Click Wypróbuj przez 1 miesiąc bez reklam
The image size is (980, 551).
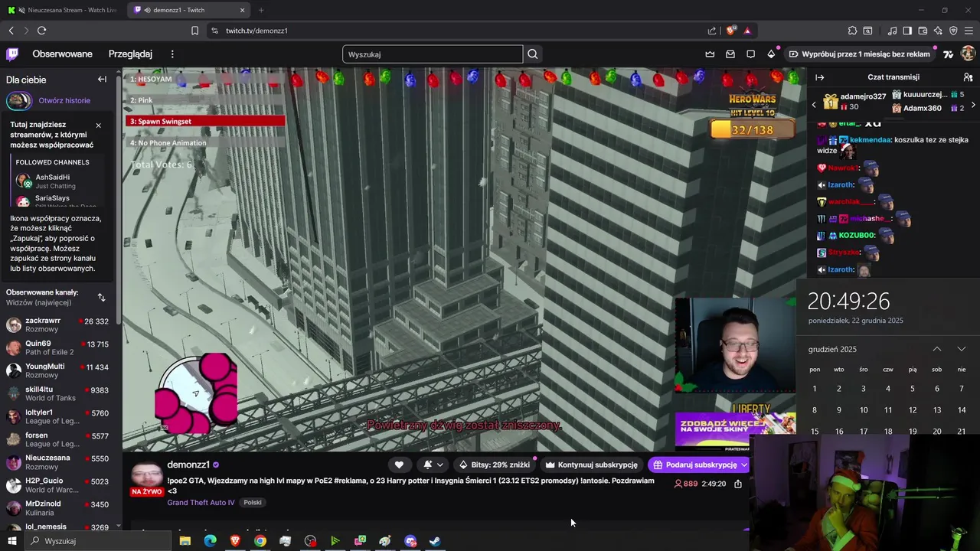(860, 54)
